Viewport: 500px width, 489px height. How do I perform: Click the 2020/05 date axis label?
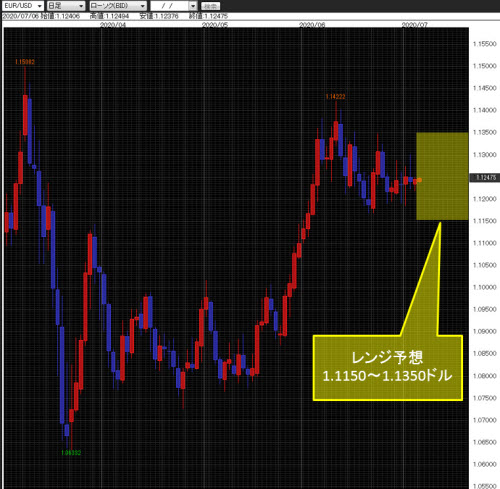pyautogui.click(x=215, y=25)
